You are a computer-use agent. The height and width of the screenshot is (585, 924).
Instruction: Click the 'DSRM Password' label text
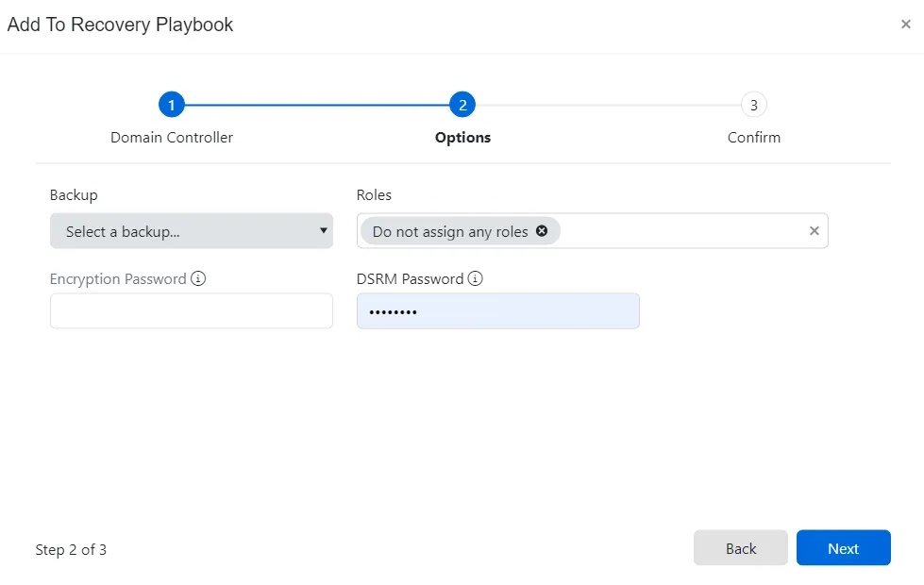(411, 278)
